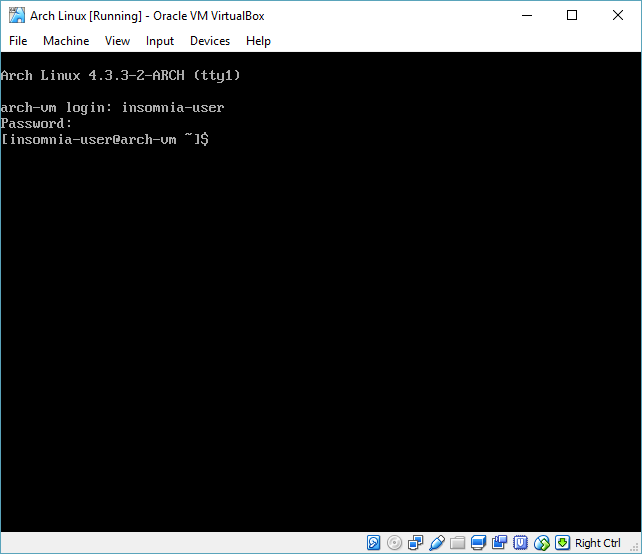The height and width of the screenshot is (554, 642).
Task: Click the Right Ctrl host key label
Action: click(597, 543)
